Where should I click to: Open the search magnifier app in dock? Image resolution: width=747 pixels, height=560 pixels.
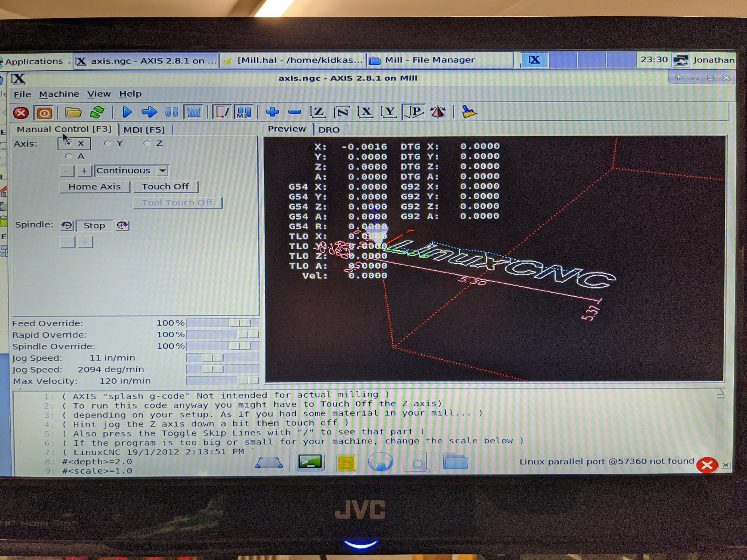click(418, 462)
